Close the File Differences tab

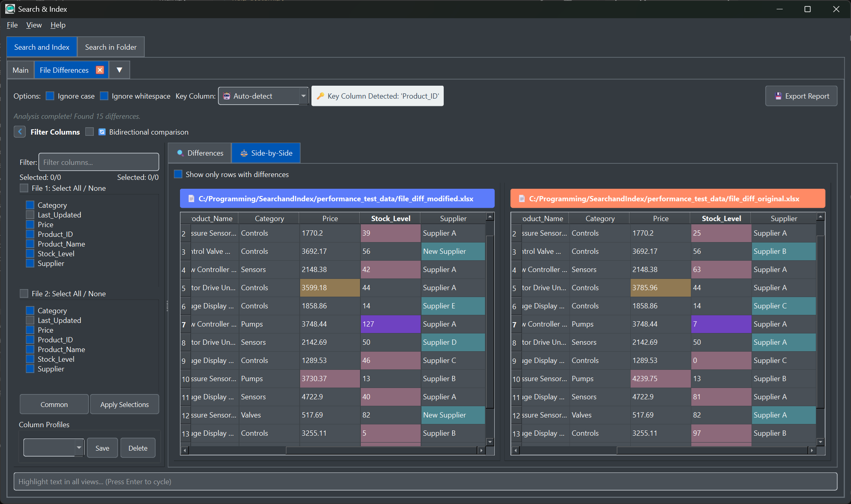tap(100, 70)
